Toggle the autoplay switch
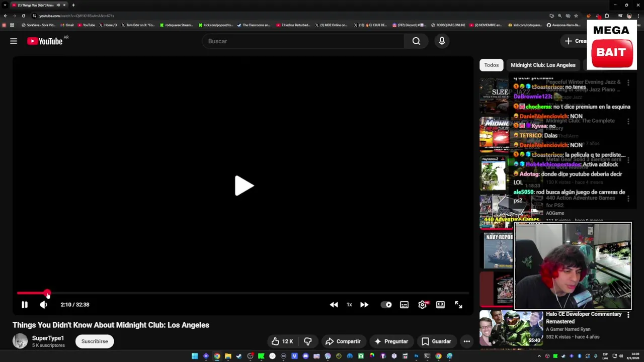Viewport: 644px width, 362px height. tap(386, 305)
